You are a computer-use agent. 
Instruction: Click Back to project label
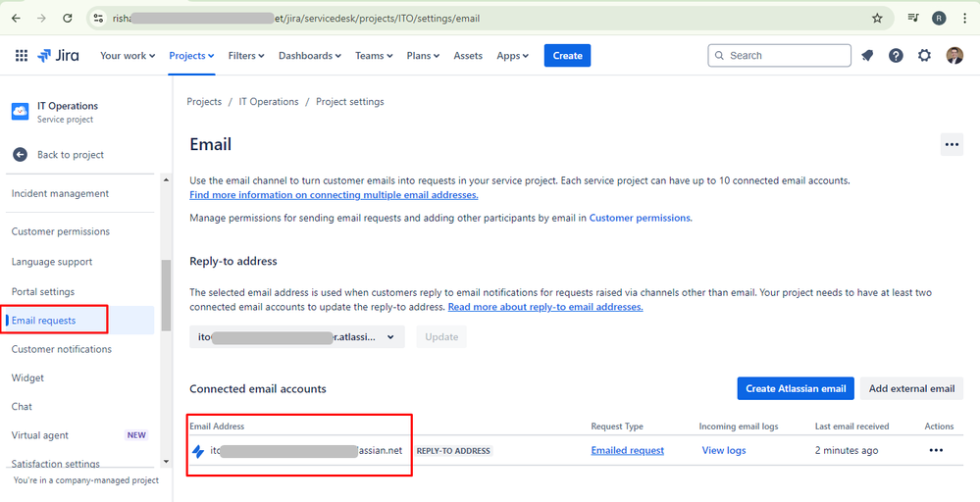71,155
